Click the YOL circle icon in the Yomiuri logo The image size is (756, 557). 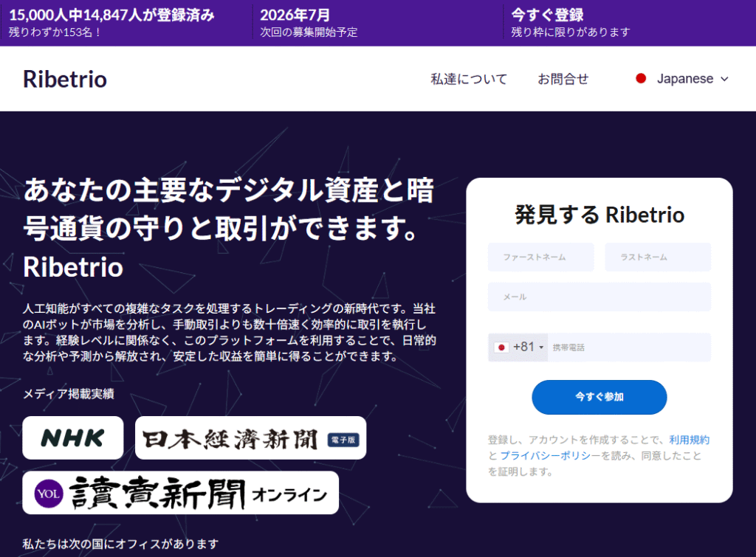48,492
